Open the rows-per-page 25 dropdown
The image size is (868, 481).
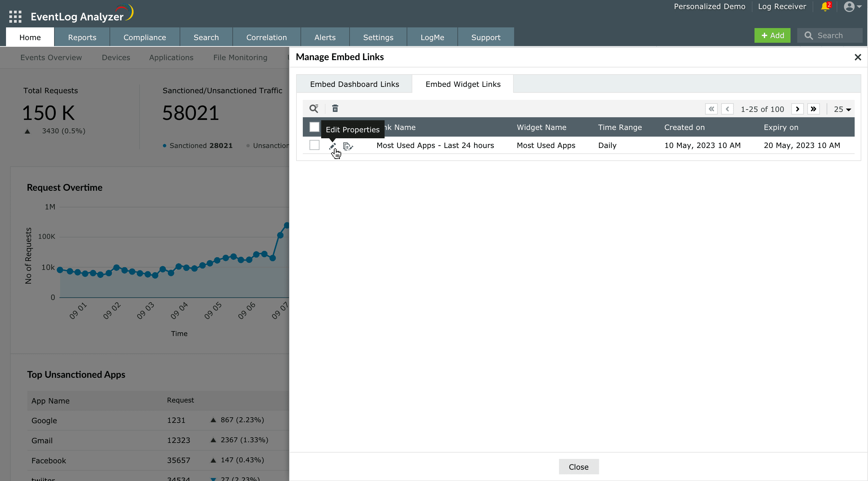click(842, 109)
